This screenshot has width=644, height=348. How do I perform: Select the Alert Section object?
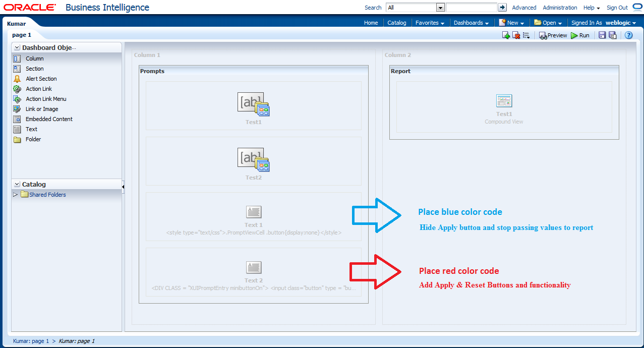40,79
